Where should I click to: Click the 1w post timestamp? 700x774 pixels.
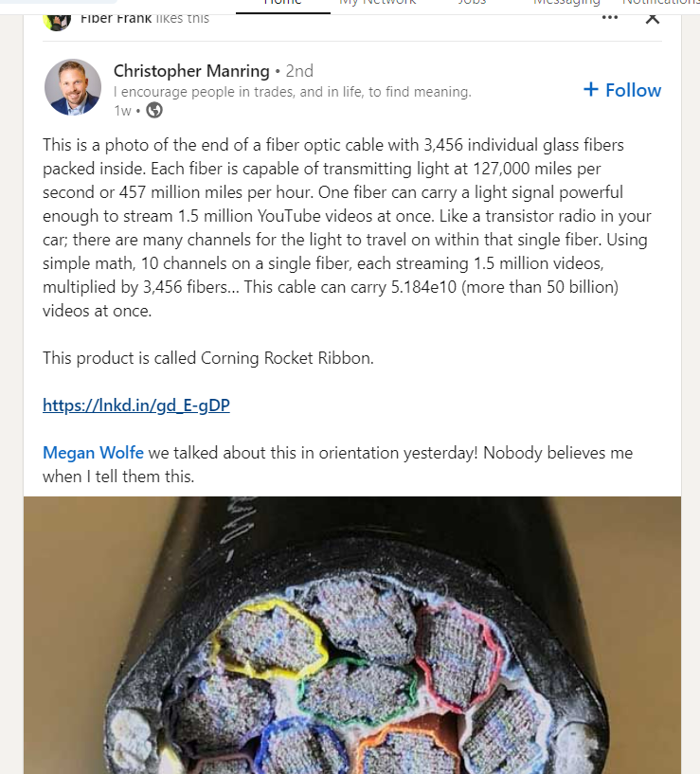click(122, 111)
